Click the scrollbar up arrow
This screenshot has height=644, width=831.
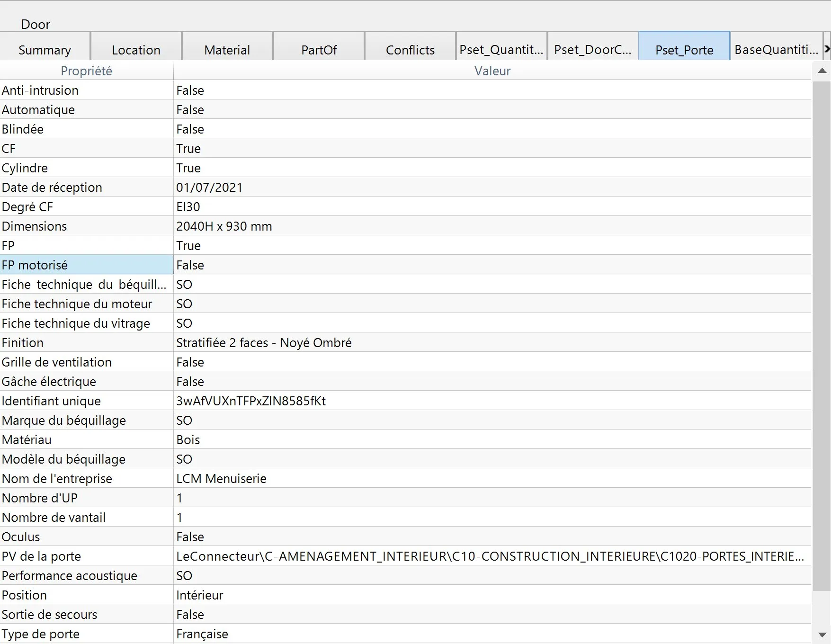coord(822,71)
